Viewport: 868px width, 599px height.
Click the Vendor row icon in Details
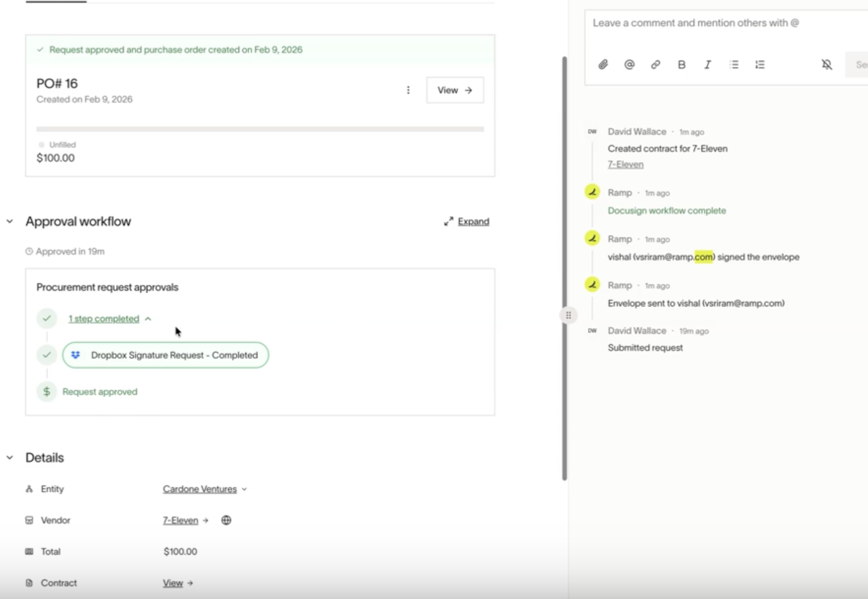pos(29,520)
